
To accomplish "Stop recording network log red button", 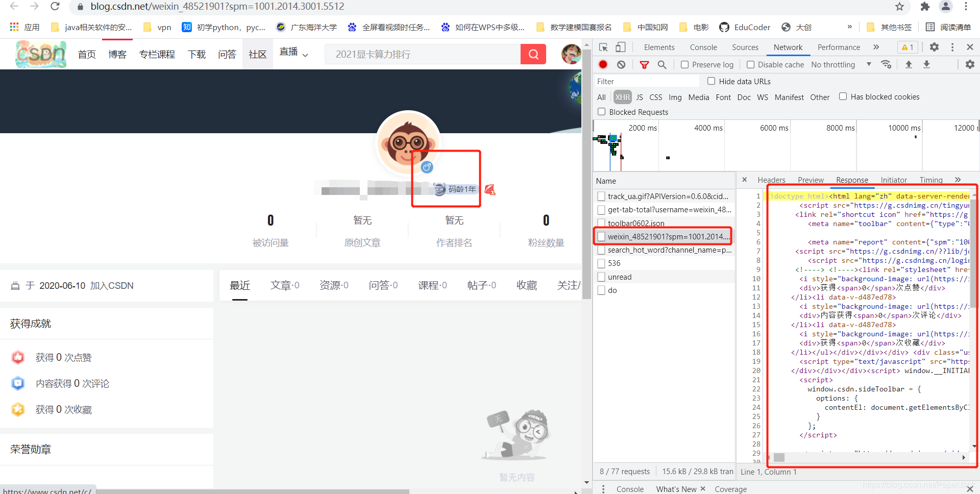I will [x=603, y=64].
